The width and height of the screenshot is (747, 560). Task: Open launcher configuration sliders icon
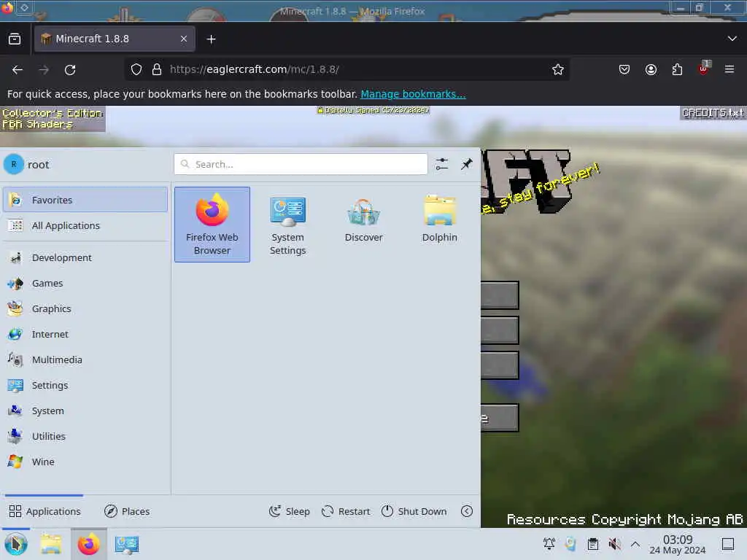(441, 164)
